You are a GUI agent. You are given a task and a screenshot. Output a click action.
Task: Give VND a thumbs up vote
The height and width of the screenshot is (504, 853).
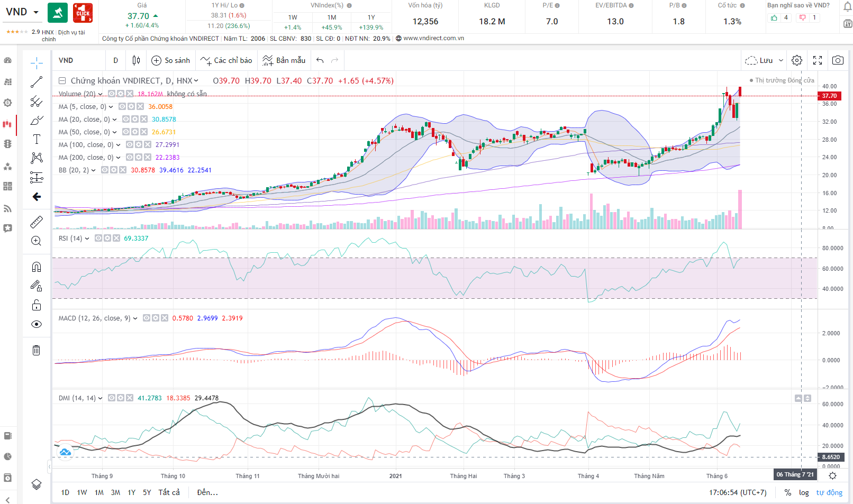point(774,17)
